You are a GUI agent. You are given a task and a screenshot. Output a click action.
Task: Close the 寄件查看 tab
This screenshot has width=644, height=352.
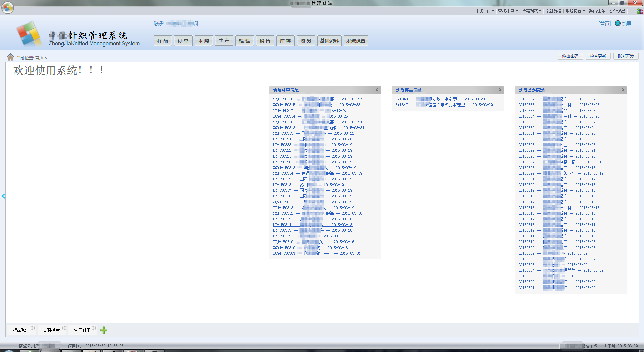(64, 328)
